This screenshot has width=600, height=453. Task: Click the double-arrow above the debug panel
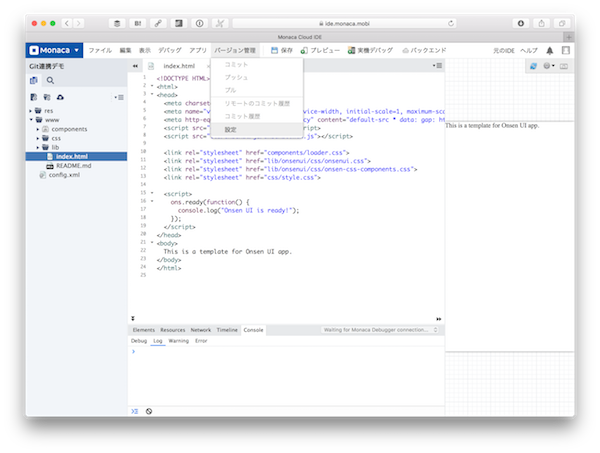pos(439,319)
